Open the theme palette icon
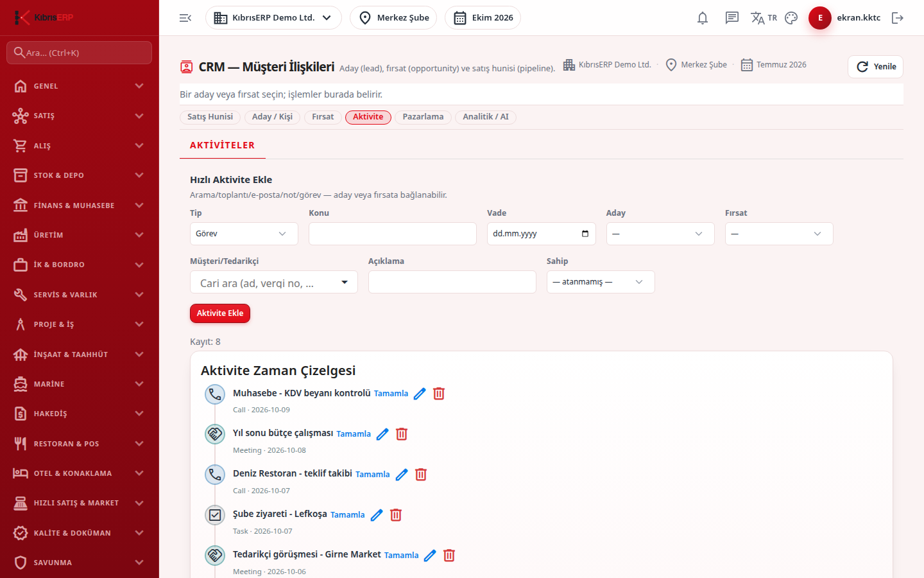 tap(791, 18)
